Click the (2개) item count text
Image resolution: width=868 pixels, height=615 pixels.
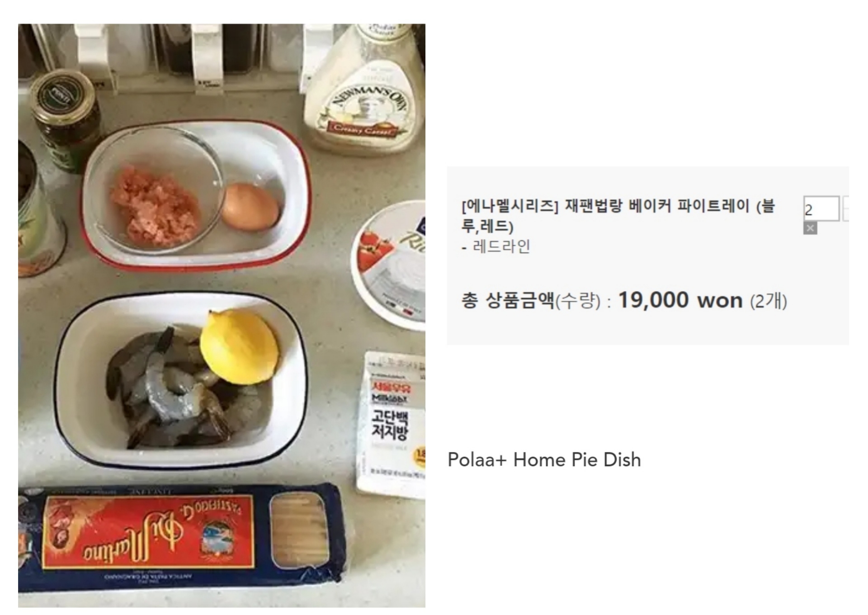(x=769, y=301)
